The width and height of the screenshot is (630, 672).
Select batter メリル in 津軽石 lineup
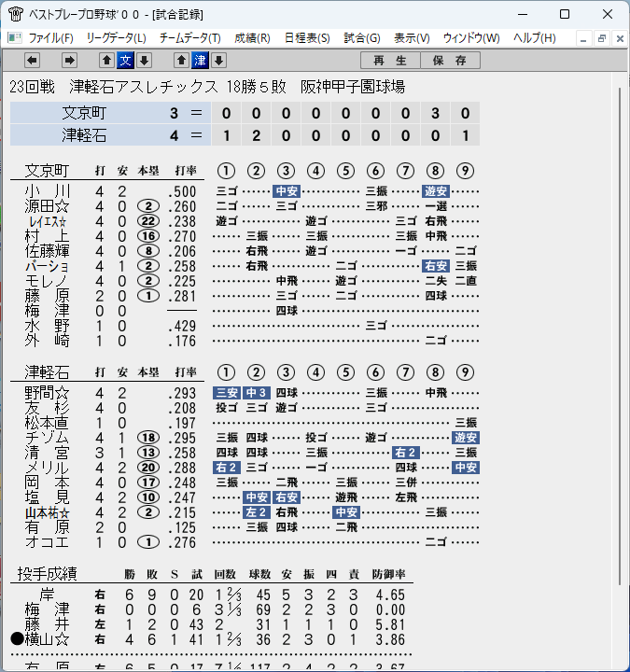48,468
